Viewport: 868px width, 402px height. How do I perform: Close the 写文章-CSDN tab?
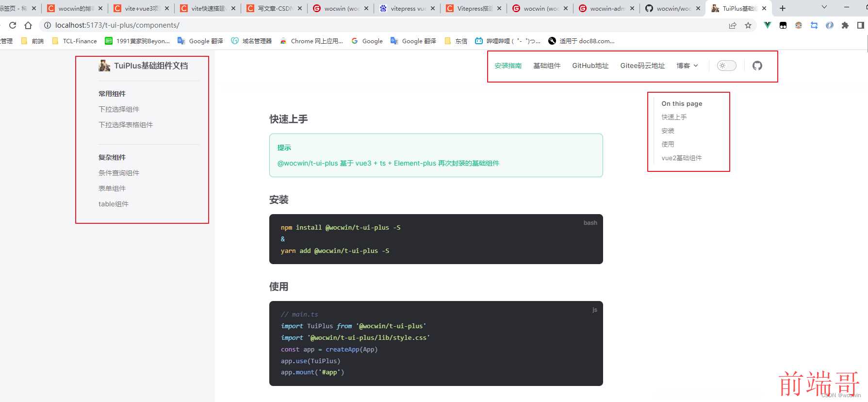coord(300,8)
